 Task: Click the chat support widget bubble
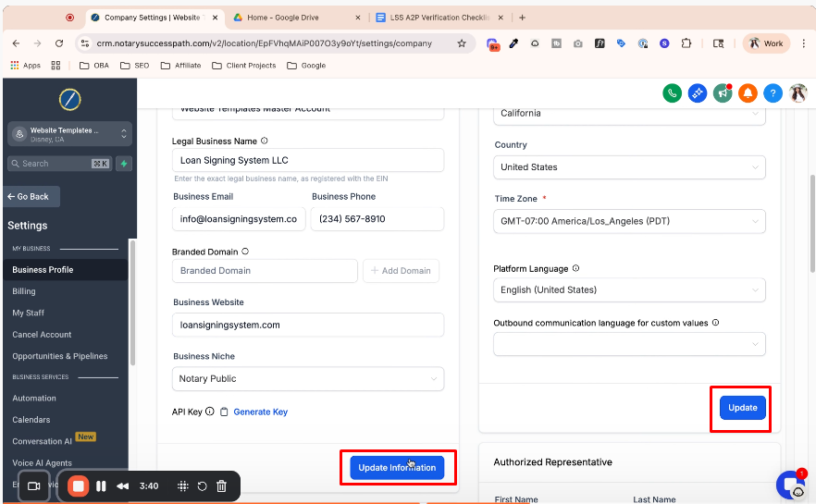click(x=792, y=485)
